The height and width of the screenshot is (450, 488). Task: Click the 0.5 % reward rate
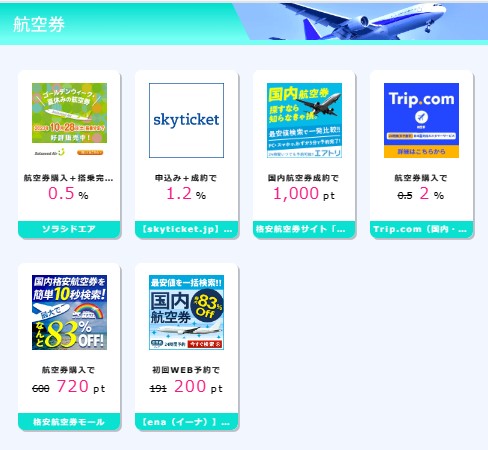point(68,194)
